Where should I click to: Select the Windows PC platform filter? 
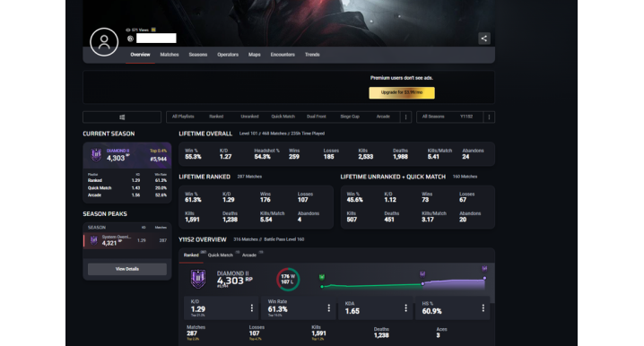(x=122, y=117)
